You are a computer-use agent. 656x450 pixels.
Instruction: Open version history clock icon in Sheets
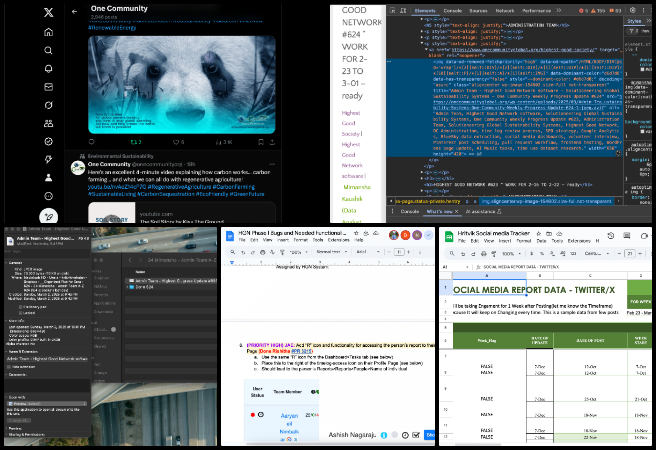[610, 235]
